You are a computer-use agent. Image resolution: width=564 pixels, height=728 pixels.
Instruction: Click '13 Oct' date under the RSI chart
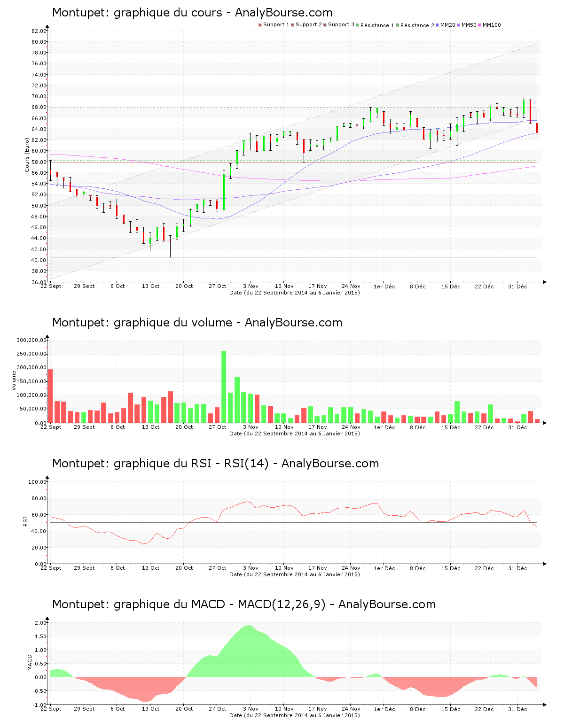[151, 568]
